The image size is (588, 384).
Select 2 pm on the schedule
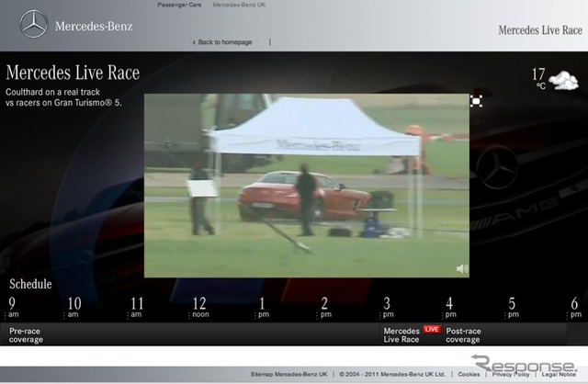click(x=325, y=307)
